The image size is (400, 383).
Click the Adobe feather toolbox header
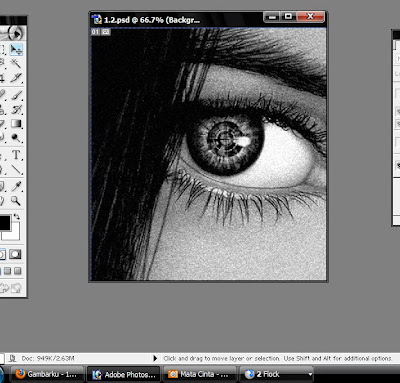click(x=12, y=33)
